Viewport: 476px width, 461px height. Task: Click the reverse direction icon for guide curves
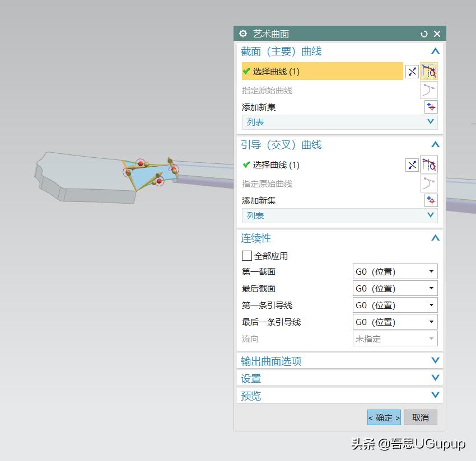click(x=412, y=164)
